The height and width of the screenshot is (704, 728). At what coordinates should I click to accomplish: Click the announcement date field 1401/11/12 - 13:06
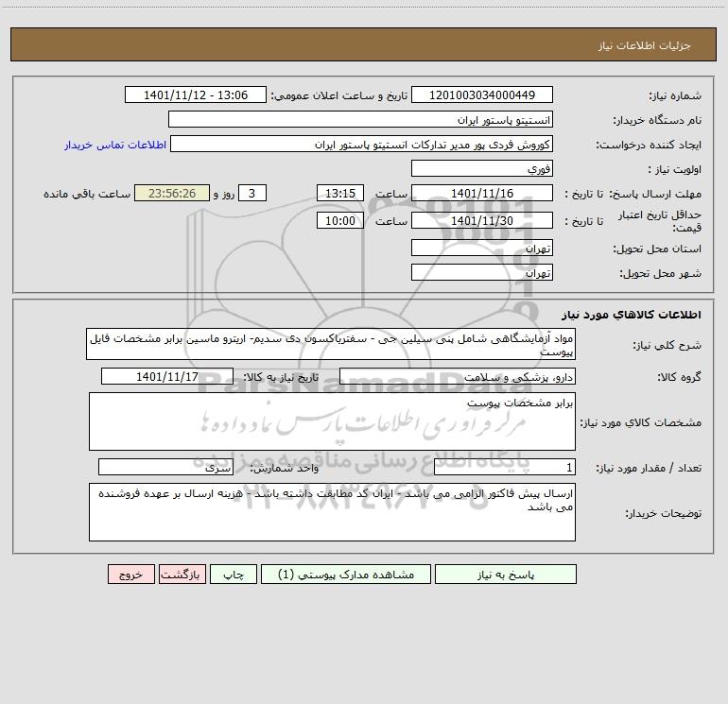[x=196, y=94]
